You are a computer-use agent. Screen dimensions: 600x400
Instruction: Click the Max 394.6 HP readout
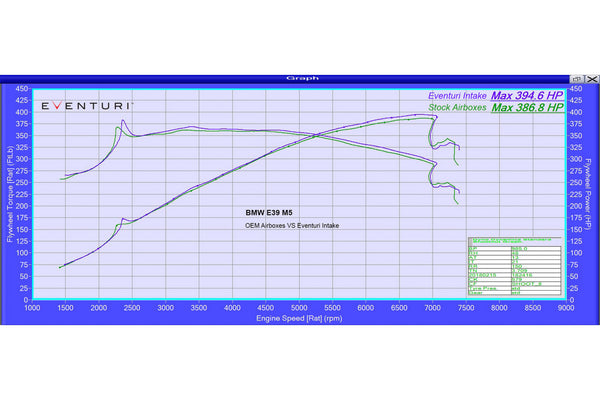[527, 96]
